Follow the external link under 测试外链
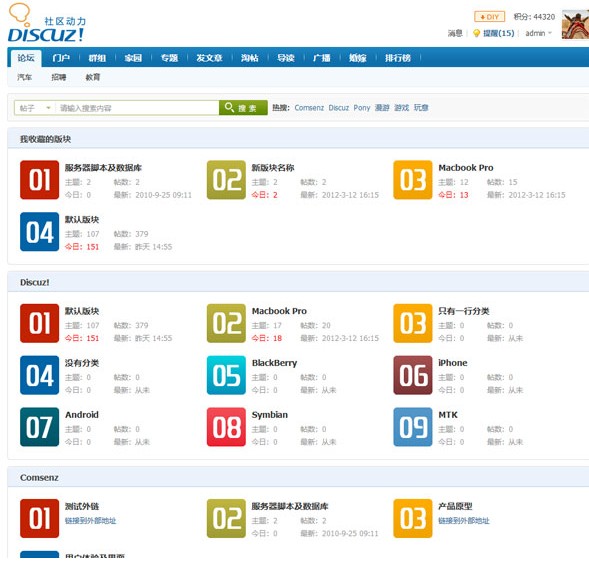 click(91, 521)
